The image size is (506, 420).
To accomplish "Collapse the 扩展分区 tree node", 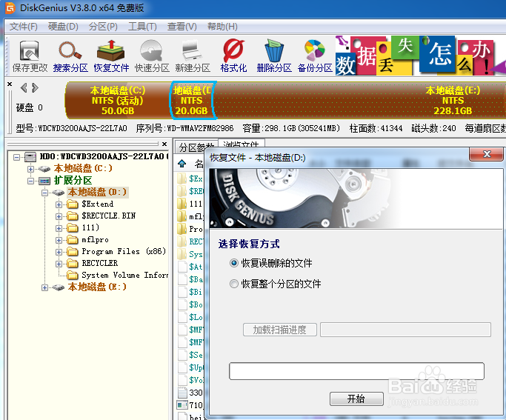I will point(30,181).
